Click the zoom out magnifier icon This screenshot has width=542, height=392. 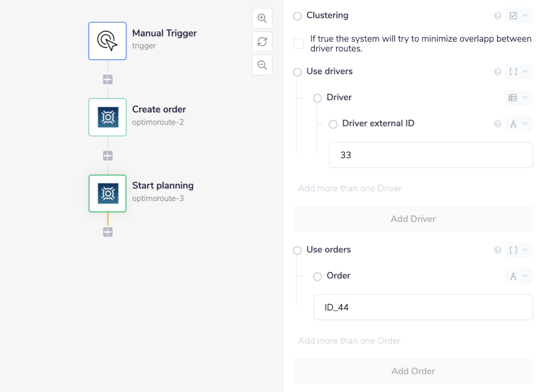pyautogui.click(x=262, y=65)
